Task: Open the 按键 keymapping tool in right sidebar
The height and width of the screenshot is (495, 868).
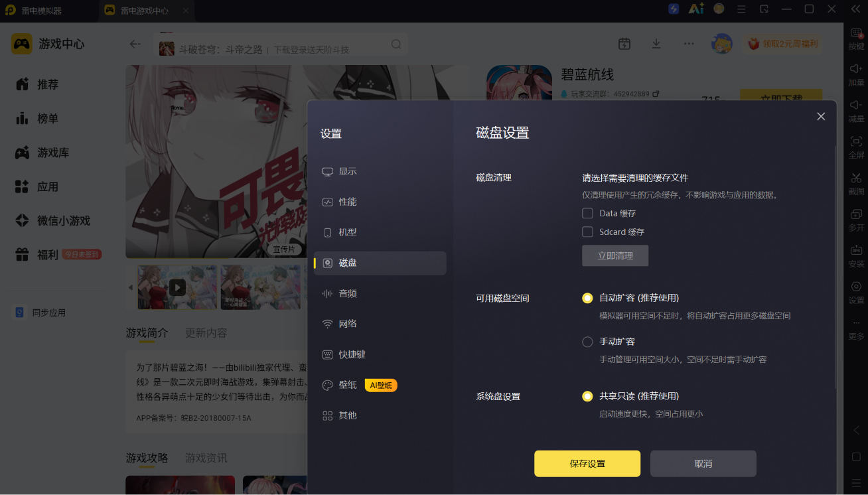Action: [856, 39]
